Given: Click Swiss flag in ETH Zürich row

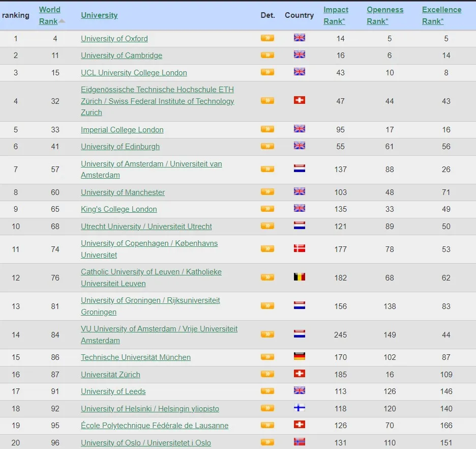Looking at the screenshot, I should pos(300,100).
